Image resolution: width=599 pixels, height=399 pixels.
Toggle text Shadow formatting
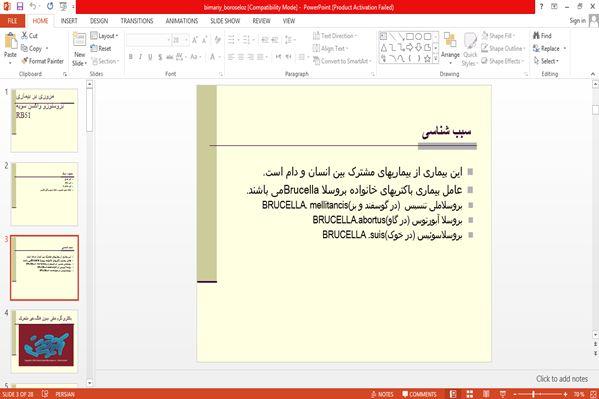tap(160, 57)
